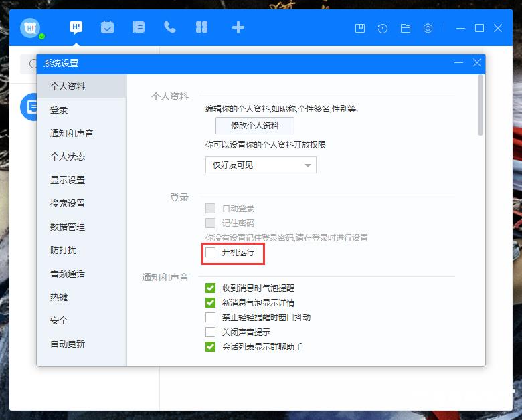The height and width of the screenshot is (420, 522).
Task: Click the user avatar in the top bar
Action: pos(30,28)
